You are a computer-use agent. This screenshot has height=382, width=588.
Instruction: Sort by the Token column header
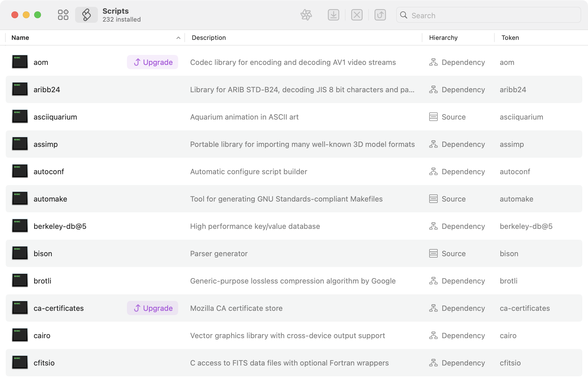[x=510, y=38]
